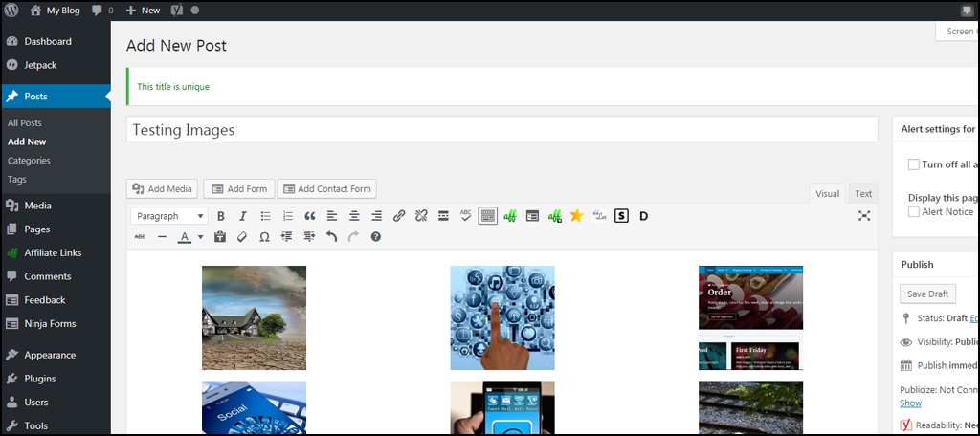Insert Read More tag
This screenshot has height=436, width=980.
[443, 216]
